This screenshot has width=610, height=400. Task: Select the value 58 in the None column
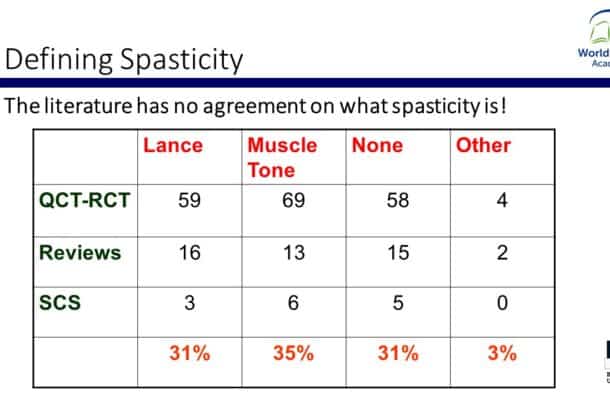[398, 201]
